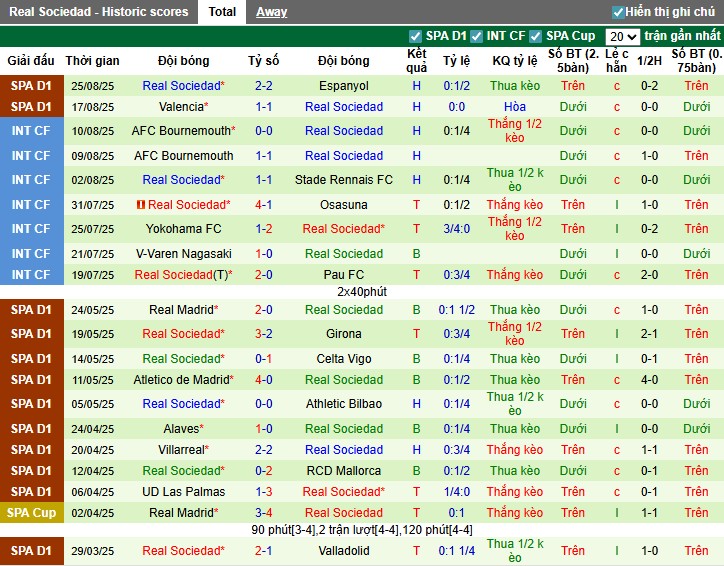Open Girona team link

coord(344,334)
